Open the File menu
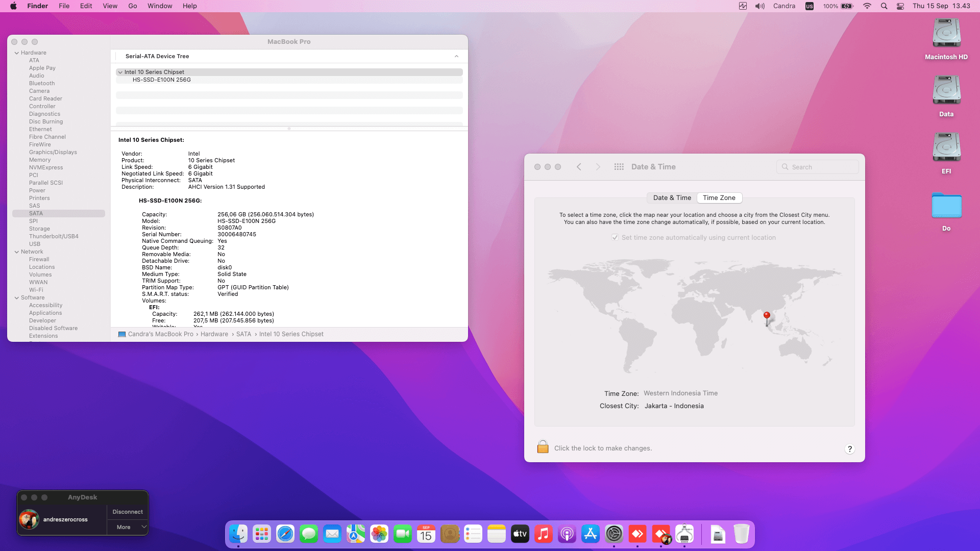 point(64,6)
